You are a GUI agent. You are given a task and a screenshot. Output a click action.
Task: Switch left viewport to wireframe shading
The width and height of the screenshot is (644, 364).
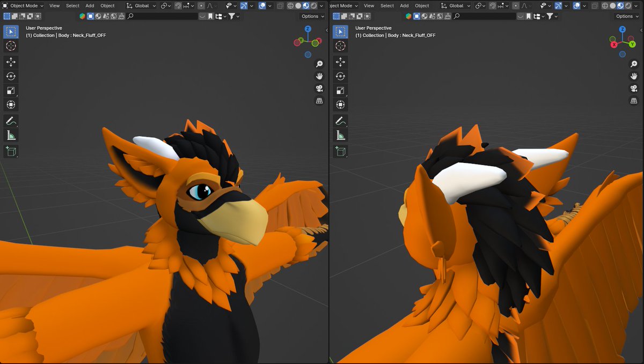tap(290, 5)
